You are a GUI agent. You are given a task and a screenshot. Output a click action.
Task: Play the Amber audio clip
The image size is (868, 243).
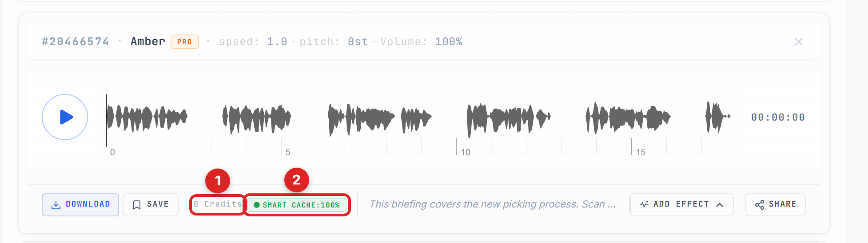tap(65, 117)
